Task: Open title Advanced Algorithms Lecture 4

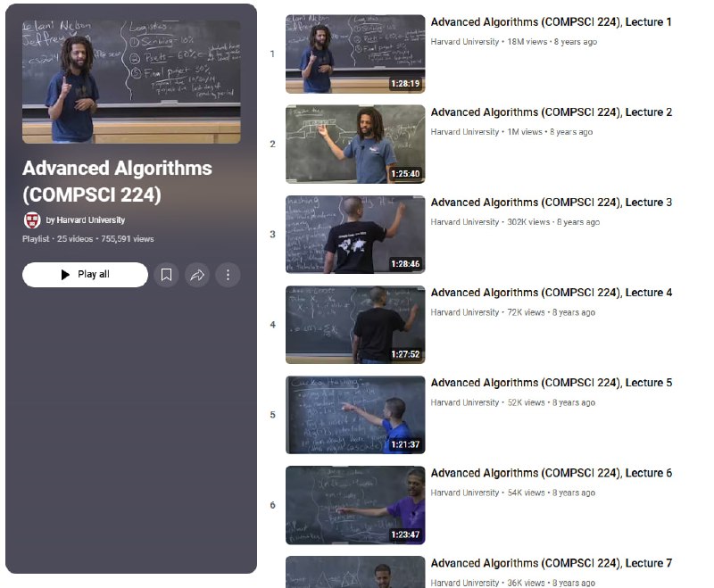Action: 551,292
